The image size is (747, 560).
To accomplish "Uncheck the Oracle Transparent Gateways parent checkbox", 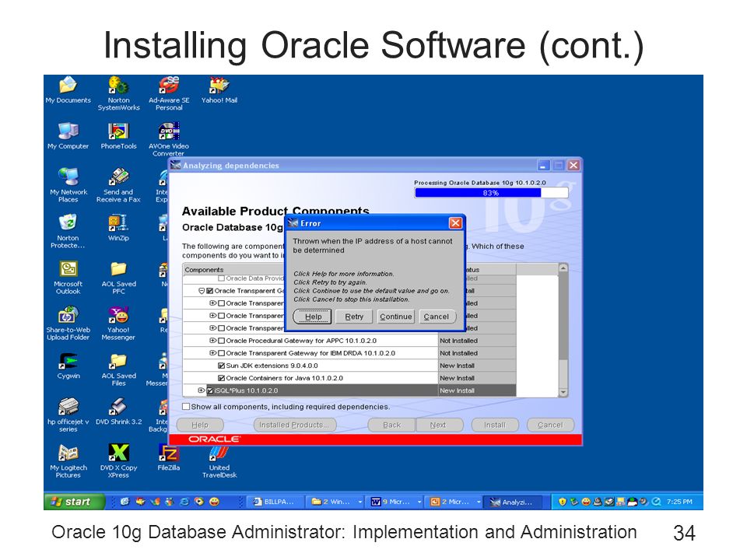I will pos(209,291).
